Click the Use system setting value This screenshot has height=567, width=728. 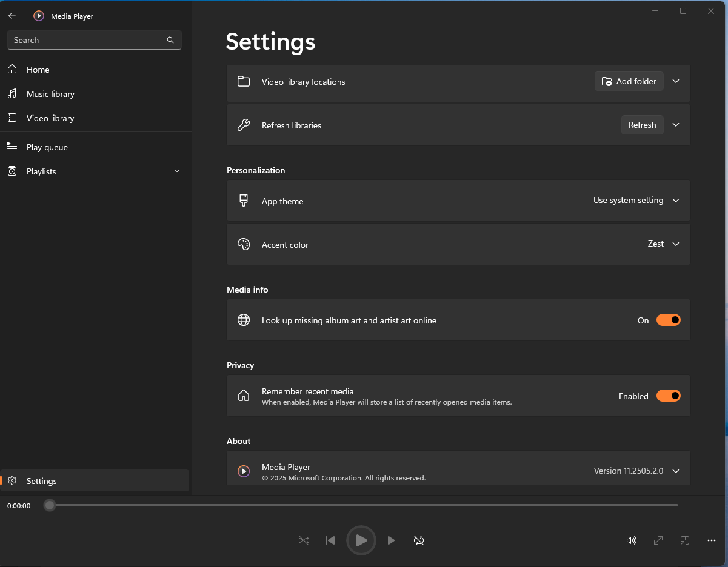629,201
